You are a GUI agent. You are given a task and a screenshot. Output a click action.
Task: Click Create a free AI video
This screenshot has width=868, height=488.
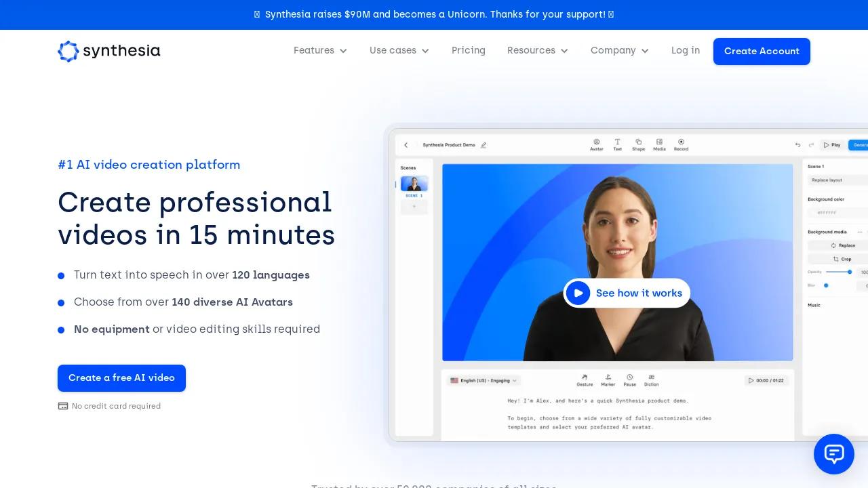coord(121,378)
